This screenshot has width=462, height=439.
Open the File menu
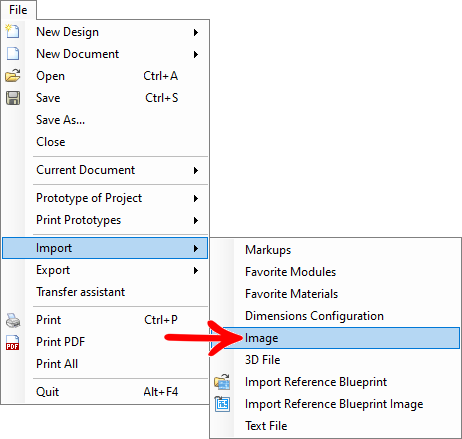tap(18, 10)
